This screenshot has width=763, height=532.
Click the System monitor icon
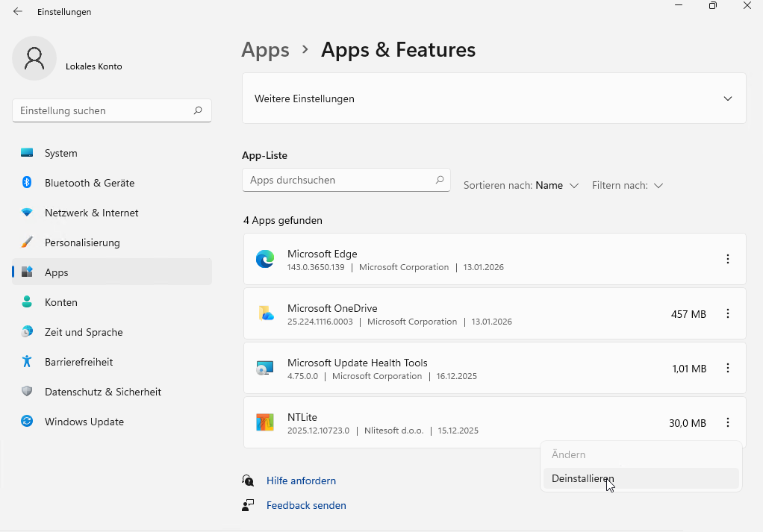click(27, 153)
